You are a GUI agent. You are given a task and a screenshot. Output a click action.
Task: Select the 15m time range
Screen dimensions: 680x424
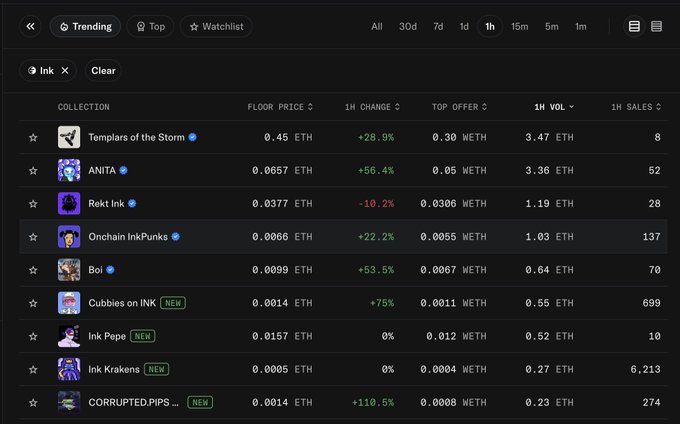520,26
